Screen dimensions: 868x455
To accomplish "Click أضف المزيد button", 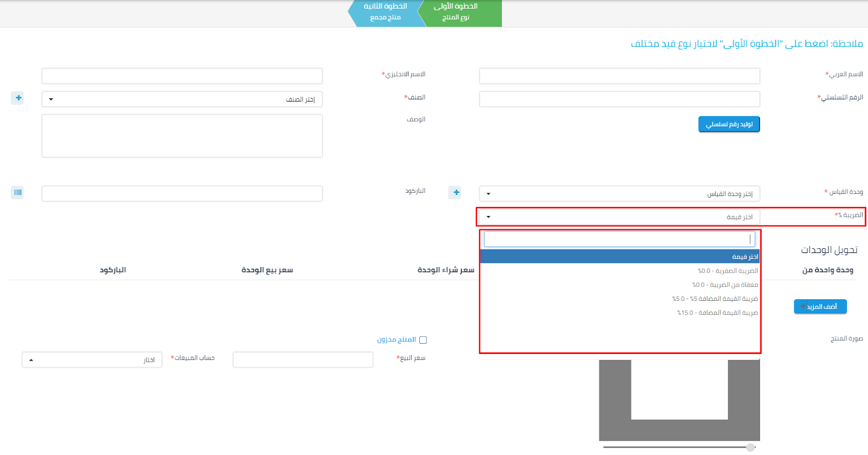I will [820, 307].
